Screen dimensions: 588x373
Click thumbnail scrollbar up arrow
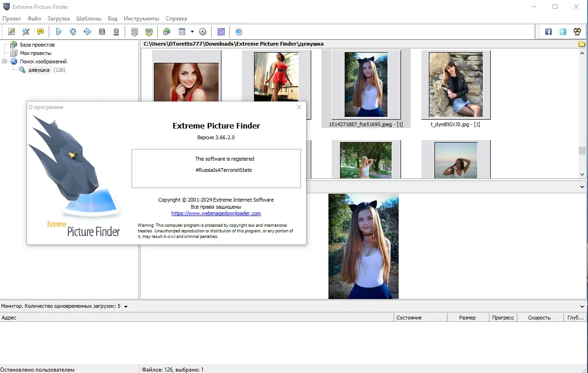coord(582,53)
